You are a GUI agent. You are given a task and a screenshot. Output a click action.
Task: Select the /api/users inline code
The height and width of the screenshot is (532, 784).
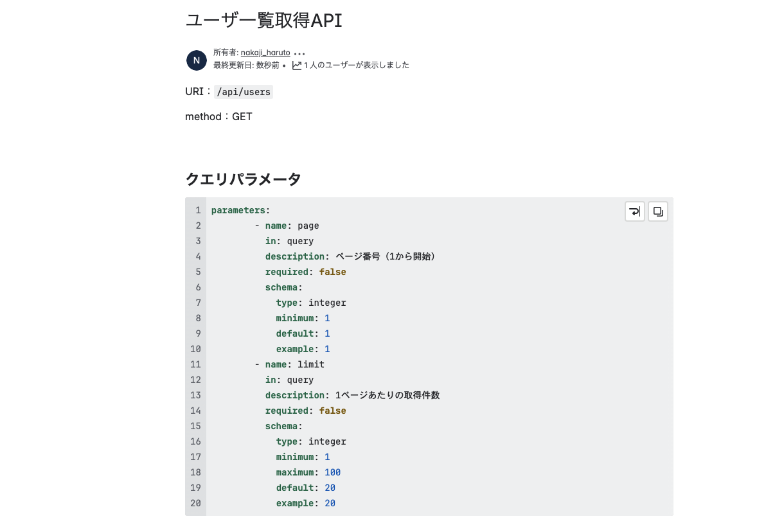click(243, 92)
